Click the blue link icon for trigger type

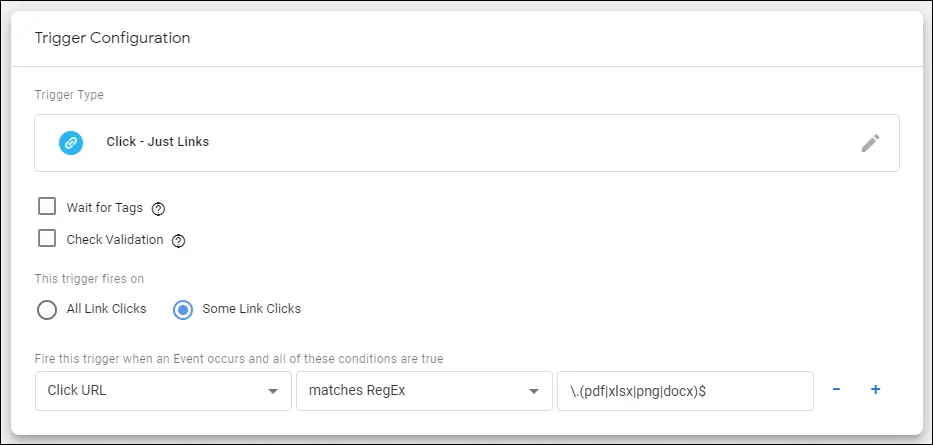click(x=71, y=143)
